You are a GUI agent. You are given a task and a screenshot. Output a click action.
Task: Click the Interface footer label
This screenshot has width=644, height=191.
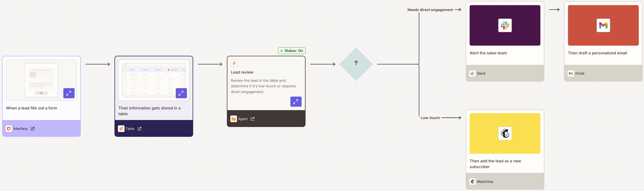tap(20, 129)
